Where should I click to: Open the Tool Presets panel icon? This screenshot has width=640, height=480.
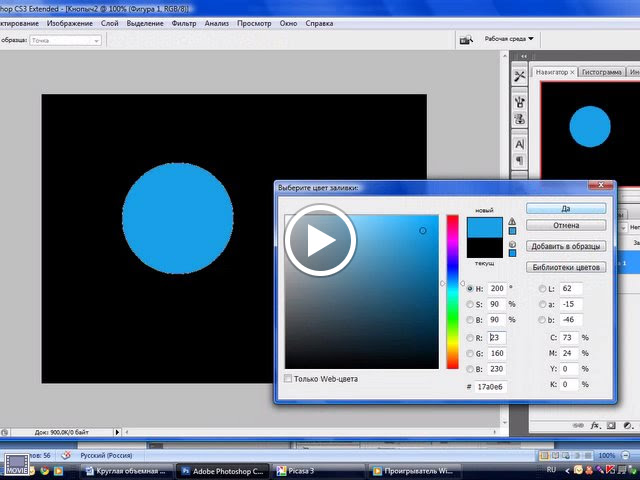519,76
